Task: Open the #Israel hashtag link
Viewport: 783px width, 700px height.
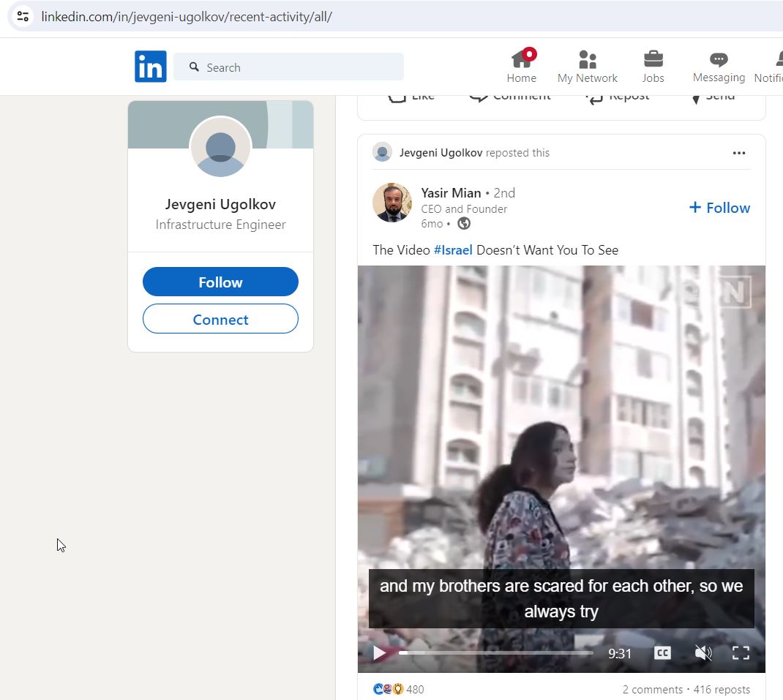Action: click(x=453, y=250)
